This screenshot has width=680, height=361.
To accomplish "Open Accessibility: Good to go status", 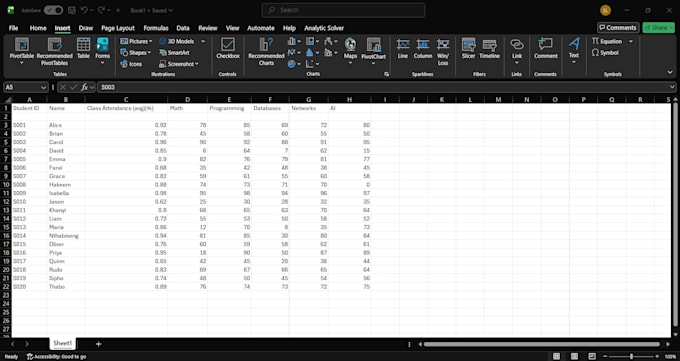I will pos(56,357).
